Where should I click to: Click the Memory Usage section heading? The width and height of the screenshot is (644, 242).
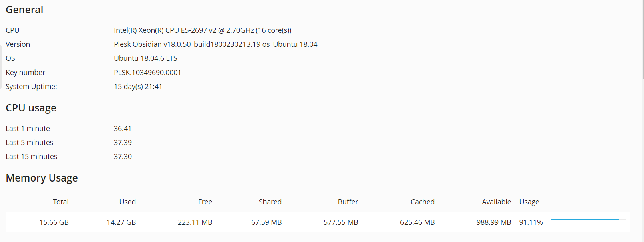[42, 178]
